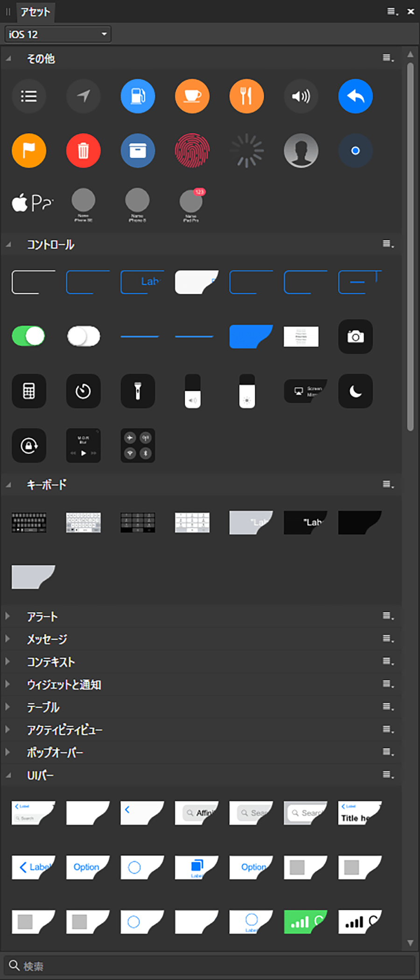Viewport: 420px width, 980px height.
Task: Select the solid blue filled button asset
Action: point(251,337)
